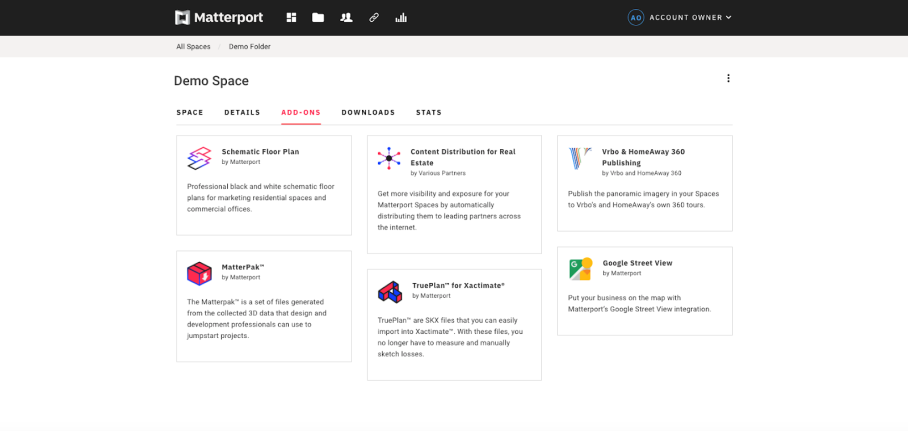Click the AO account avatar
The height and width of the screenshot is (431, 908).
coord(636,17)
